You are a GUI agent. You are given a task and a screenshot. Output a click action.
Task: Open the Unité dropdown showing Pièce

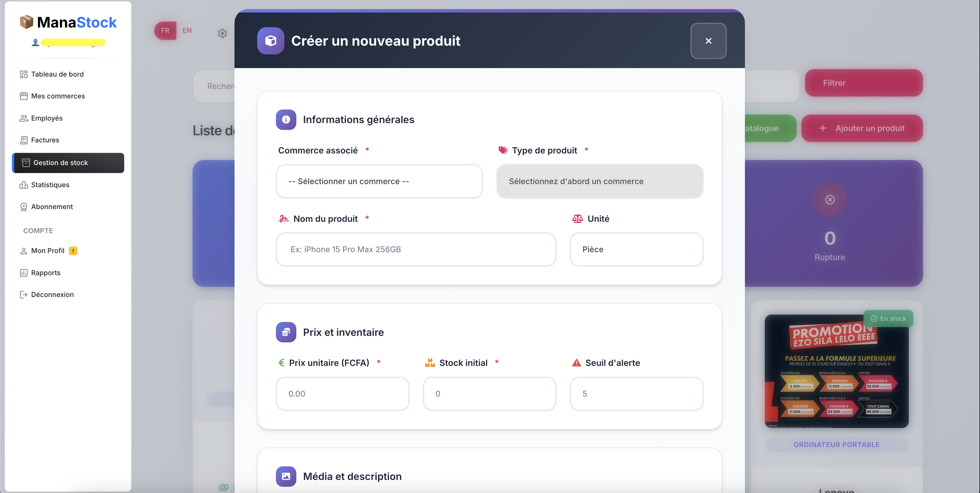coord(636,249)
